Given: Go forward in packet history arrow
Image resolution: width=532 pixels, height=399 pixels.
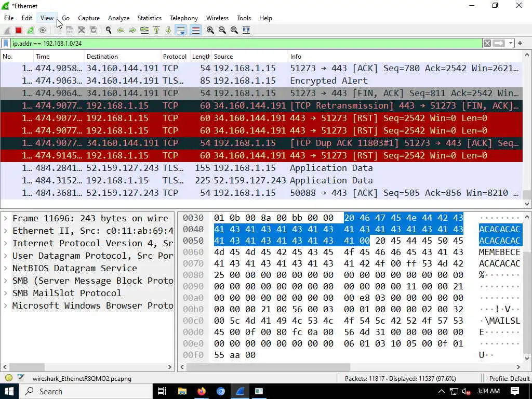Looking at the screenshot, I should pyautogui.click(x=132, y=30).
